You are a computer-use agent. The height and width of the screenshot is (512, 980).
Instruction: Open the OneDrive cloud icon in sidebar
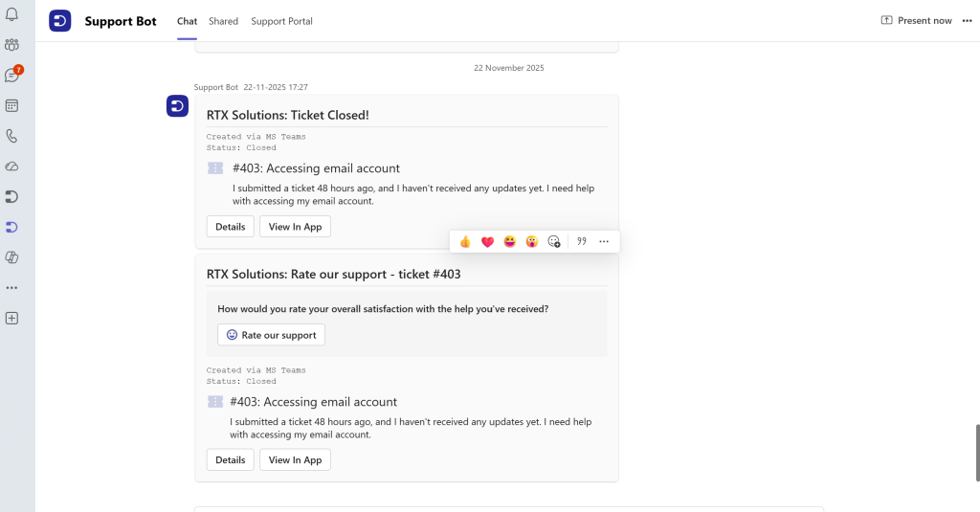coord(11,167)
